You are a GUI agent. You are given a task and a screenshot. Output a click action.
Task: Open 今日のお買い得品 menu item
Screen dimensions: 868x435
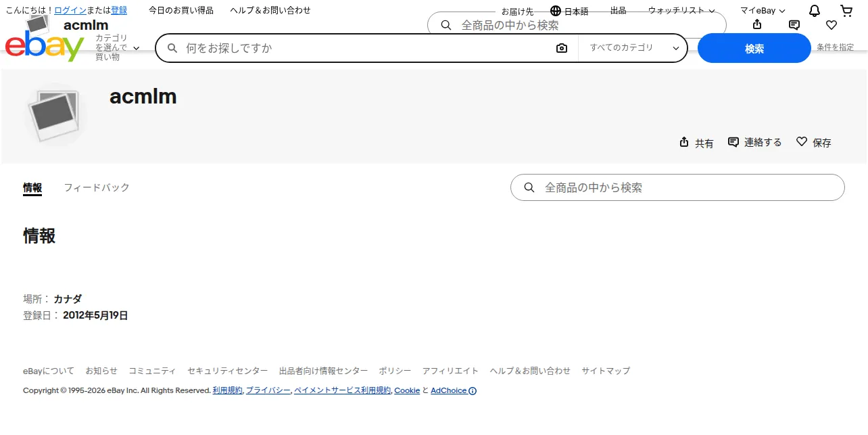[x=181, y=11]
